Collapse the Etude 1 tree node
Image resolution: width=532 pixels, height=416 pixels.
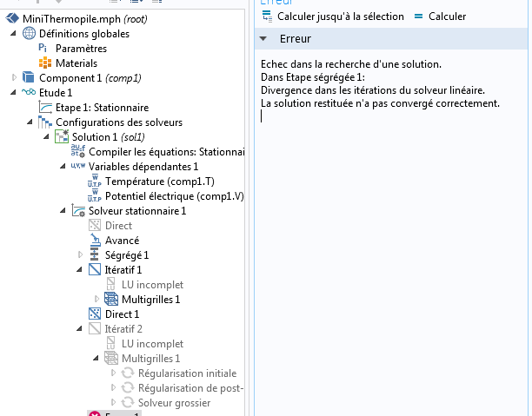(14, 93)
